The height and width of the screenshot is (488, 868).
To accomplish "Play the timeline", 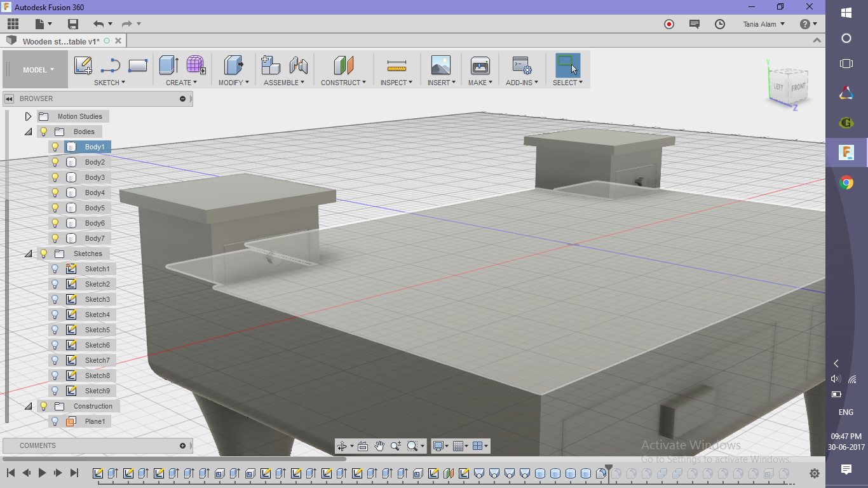I will point(43,473).
